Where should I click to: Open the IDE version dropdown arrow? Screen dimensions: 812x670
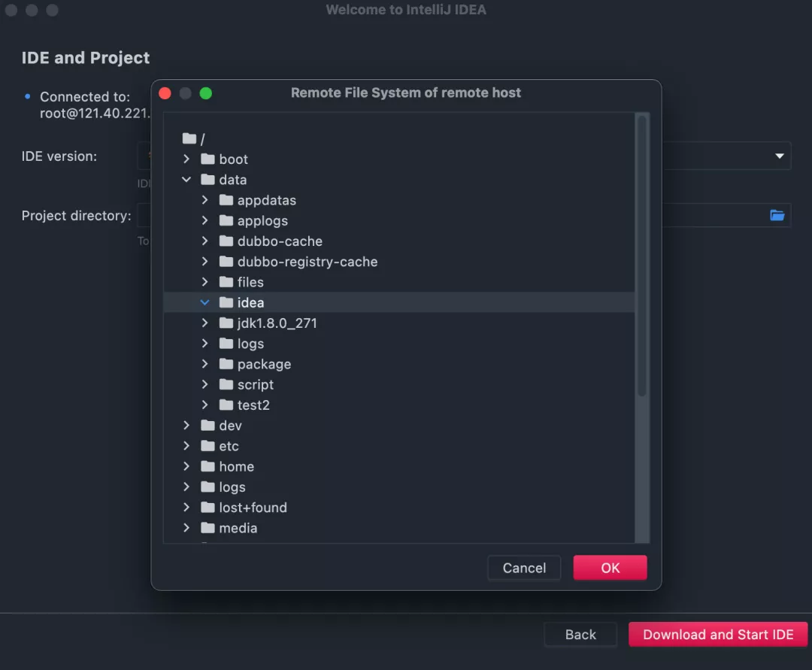[779, 156]
